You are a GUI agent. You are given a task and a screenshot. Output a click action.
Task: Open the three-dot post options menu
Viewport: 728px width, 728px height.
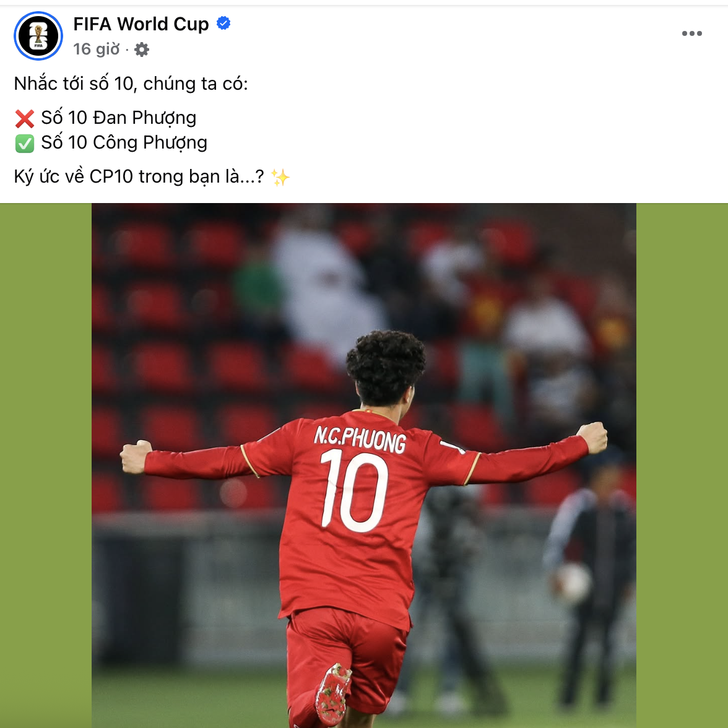[692, 33]
